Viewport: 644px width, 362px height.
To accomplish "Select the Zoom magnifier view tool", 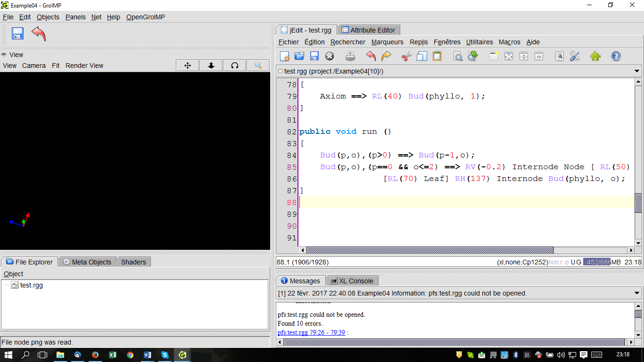I will coord(258,66).
